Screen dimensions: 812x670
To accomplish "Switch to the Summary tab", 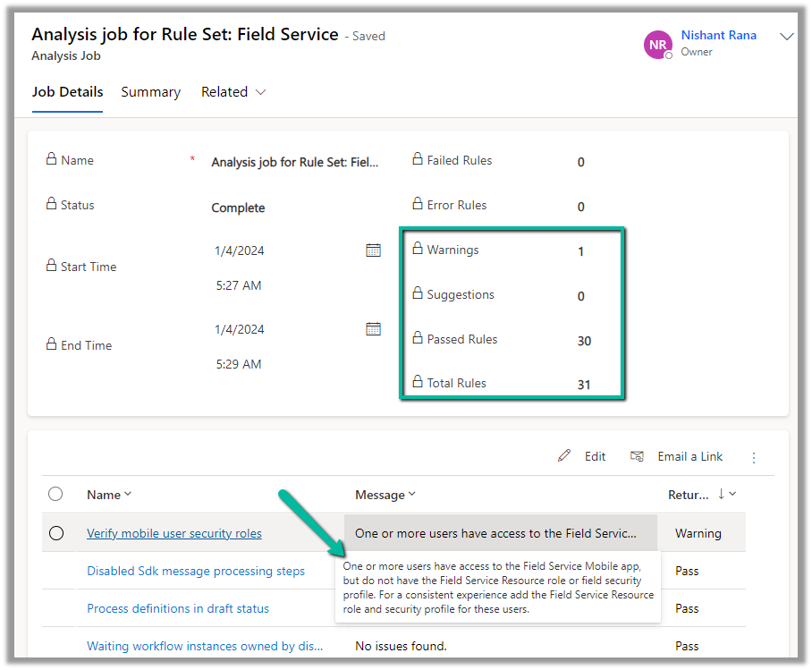I will pyautogui.click(x=150, y=92).
